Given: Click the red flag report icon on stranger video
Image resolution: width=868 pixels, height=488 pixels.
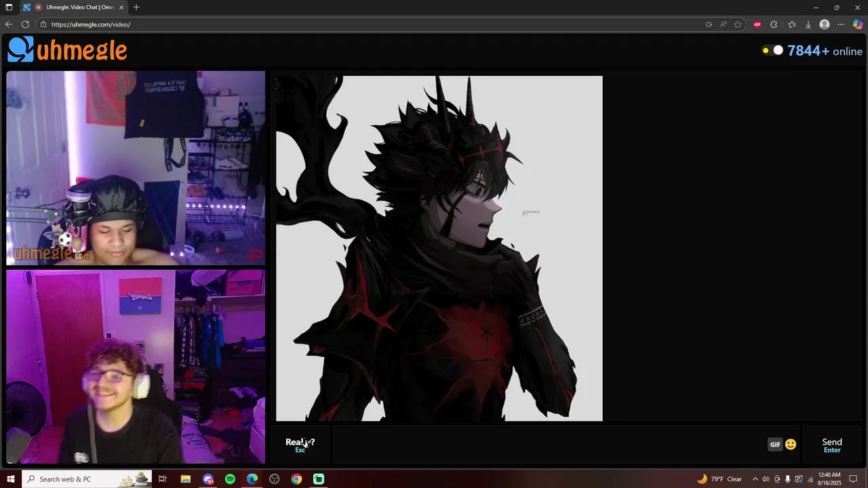Looking at the screenshot, I should pos(256,256).
